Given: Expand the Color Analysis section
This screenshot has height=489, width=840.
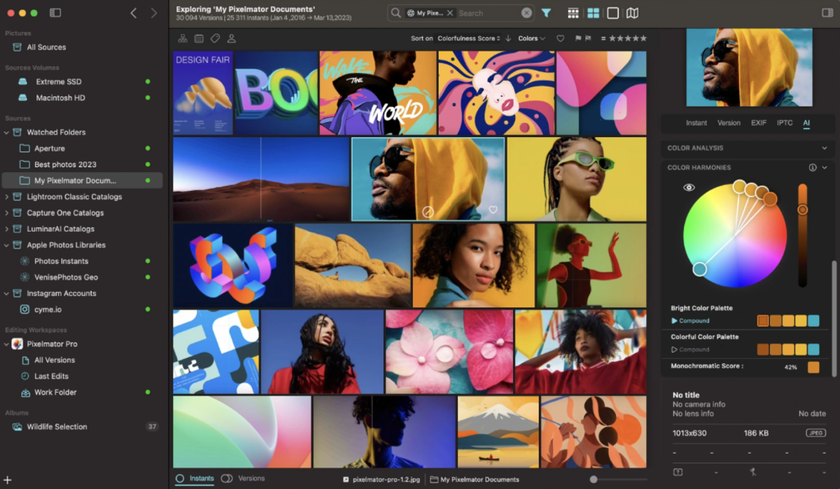Looking at the screenshot, I should (x=824, y=148).
